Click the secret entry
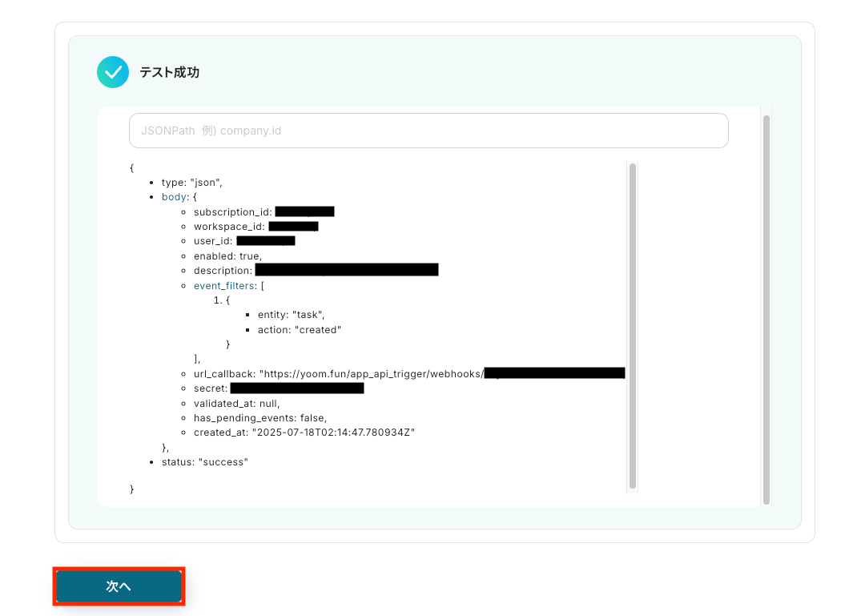 pos(278,389)
